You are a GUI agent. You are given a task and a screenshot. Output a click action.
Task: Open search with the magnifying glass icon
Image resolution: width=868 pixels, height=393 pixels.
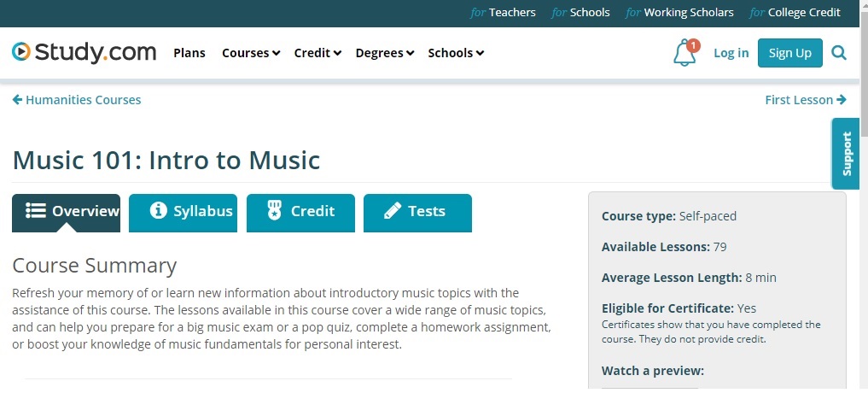pos(839,53)
